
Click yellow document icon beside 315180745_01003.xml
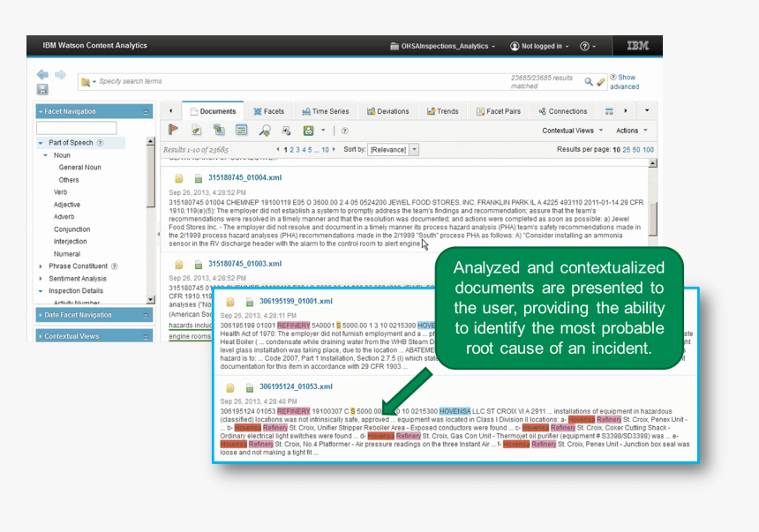(x=179, y=265)
